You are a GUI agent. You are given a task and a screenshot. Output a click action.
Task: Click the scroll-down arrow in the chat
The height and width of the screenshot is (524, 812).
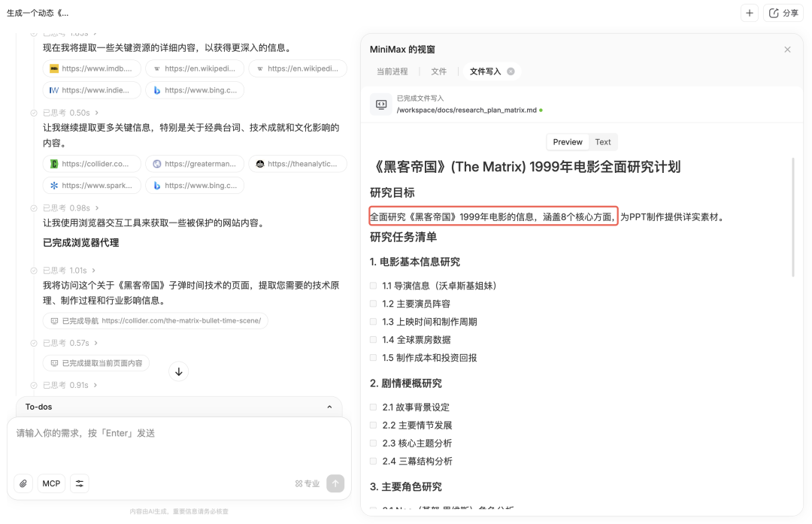(178, 371)
